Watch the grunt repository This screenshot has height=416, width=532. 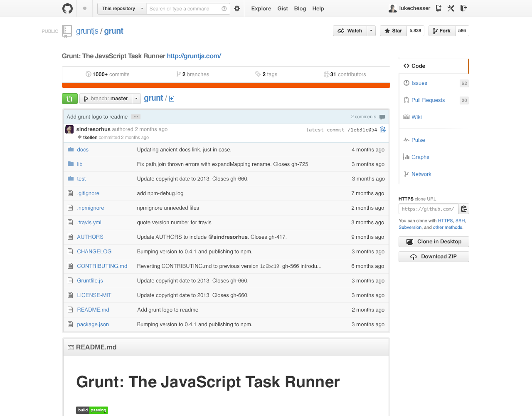tap(350, 31)
